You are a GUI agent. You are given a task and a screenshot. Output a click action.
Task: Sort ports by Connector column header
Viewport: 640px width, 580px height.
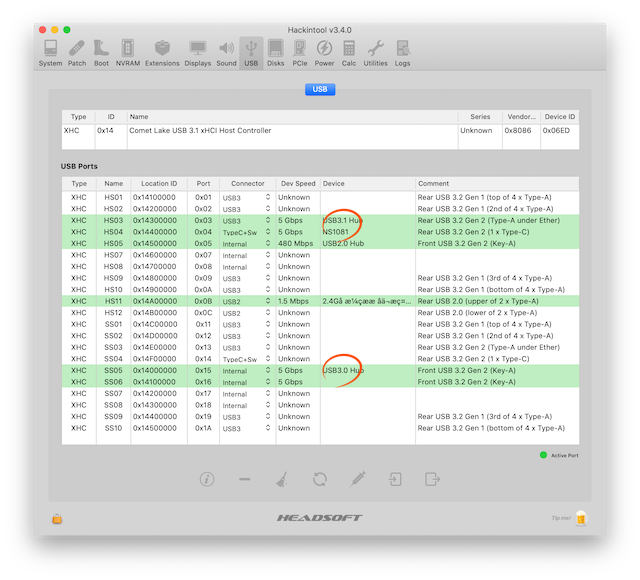[247, 184]
